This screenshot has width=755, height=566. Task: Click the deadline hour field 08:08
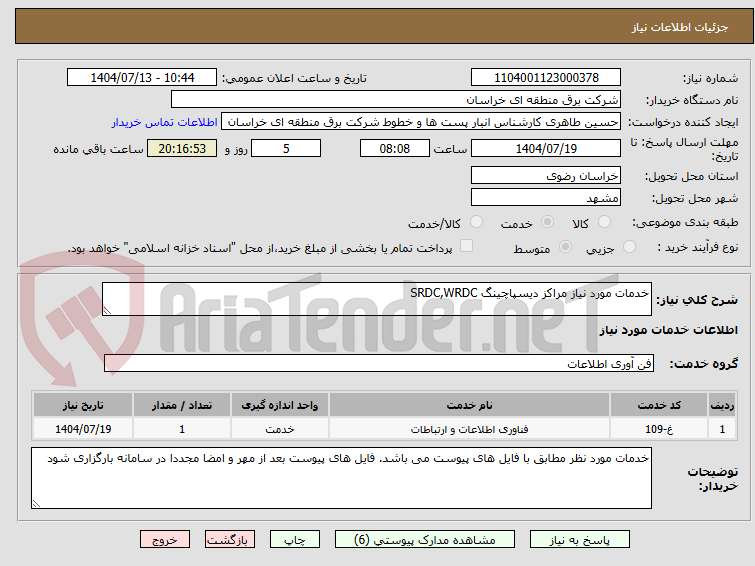coord(395,148)
